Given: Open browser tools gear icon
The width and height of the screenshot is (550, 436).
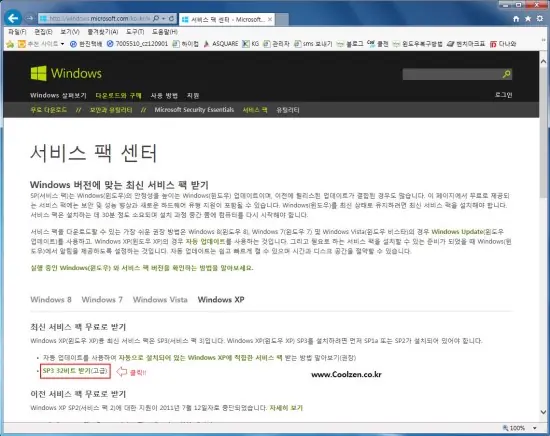Looking at the screenshot, I should (540, 19).
